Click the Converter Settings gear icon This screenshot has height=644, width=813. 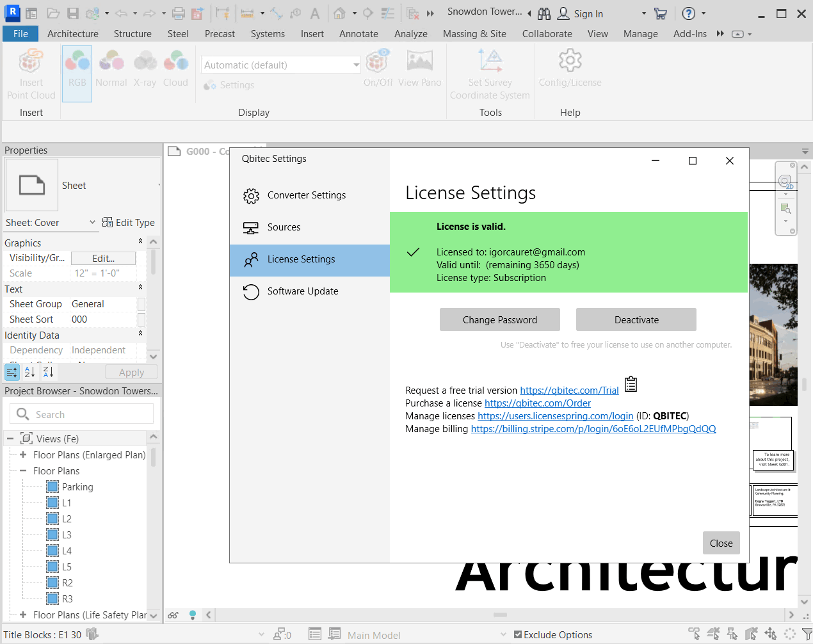pos(251,196)
